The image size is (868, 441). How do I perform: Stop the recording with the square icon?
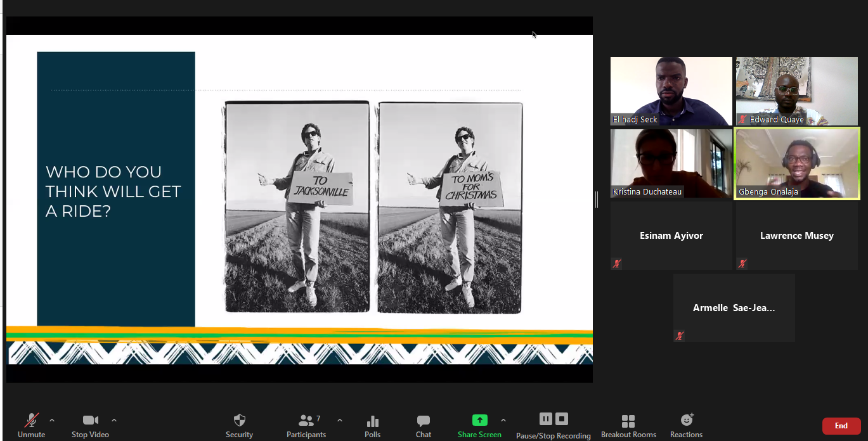[x=562, y=419]
